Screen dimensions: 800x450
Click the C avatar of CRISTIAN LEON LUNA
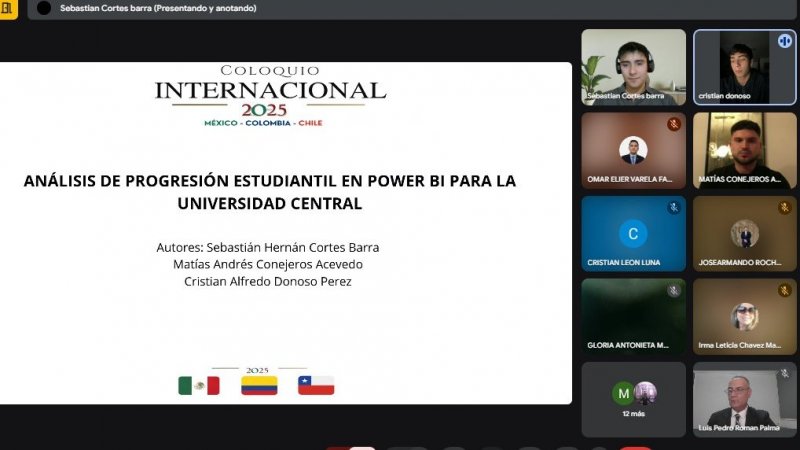[632, 234]
